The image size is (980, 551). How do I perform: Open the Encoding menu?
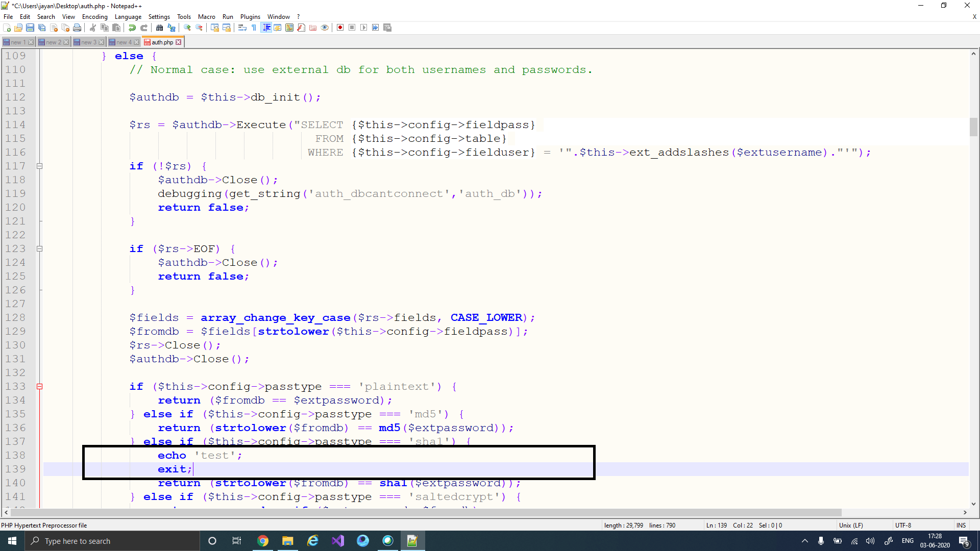tap(94, 17)
